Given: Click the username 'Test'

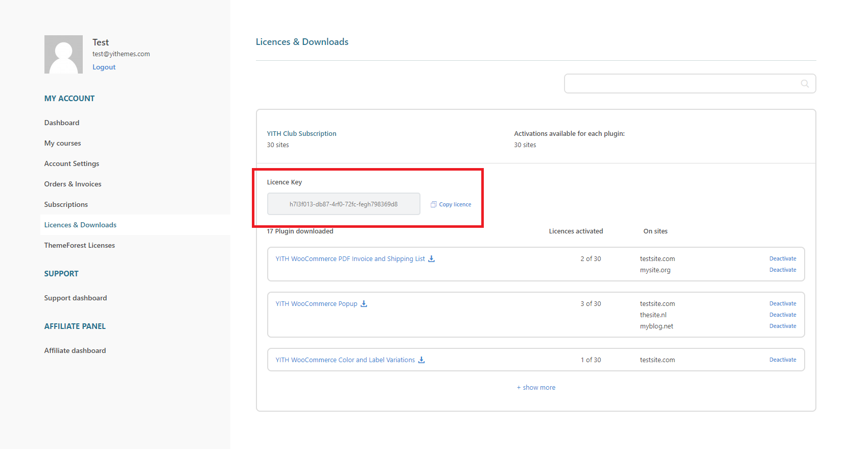Looking at the screenshot, I should 101,42.
